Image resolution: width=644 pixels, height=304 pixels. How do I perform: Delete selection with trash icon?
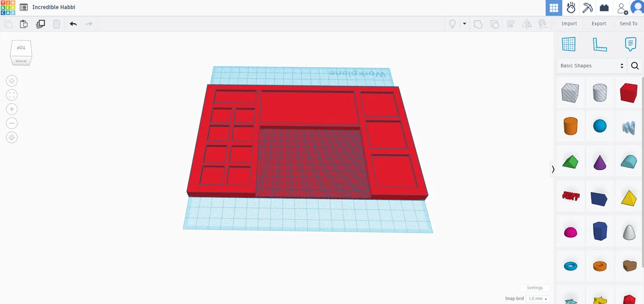[56, 23]
